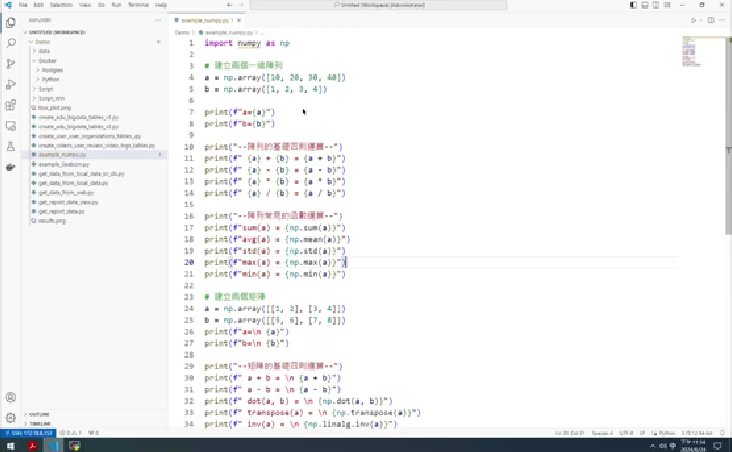Click the SSH remote host status indicator
This screenshot has height=452, width=732.
pos(28,433)
